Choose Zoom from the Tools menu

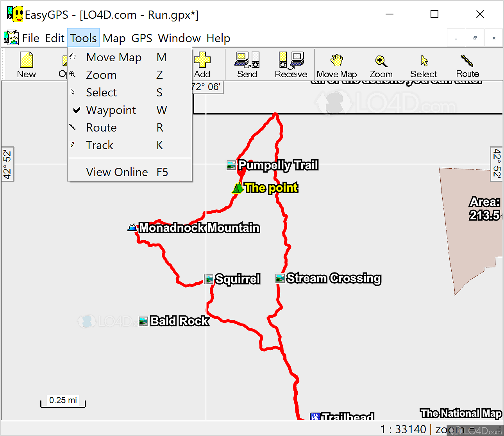[130, 75]
